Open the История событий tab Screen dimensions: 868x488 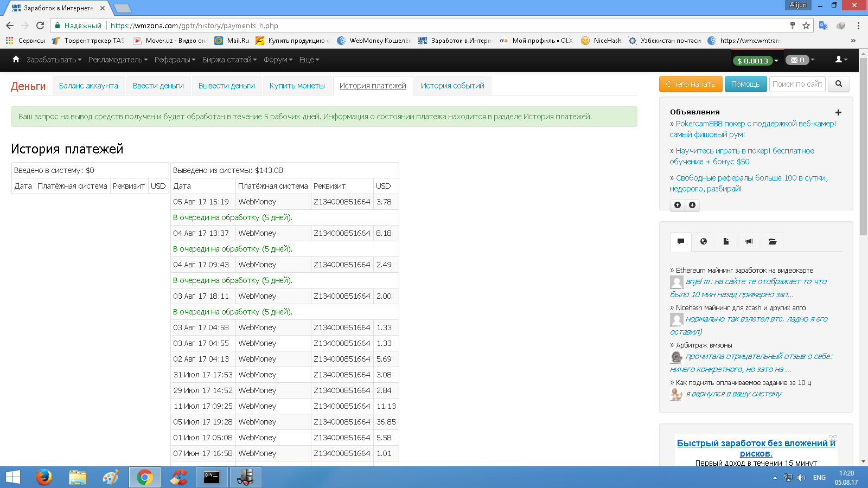[x=452, y=86]
